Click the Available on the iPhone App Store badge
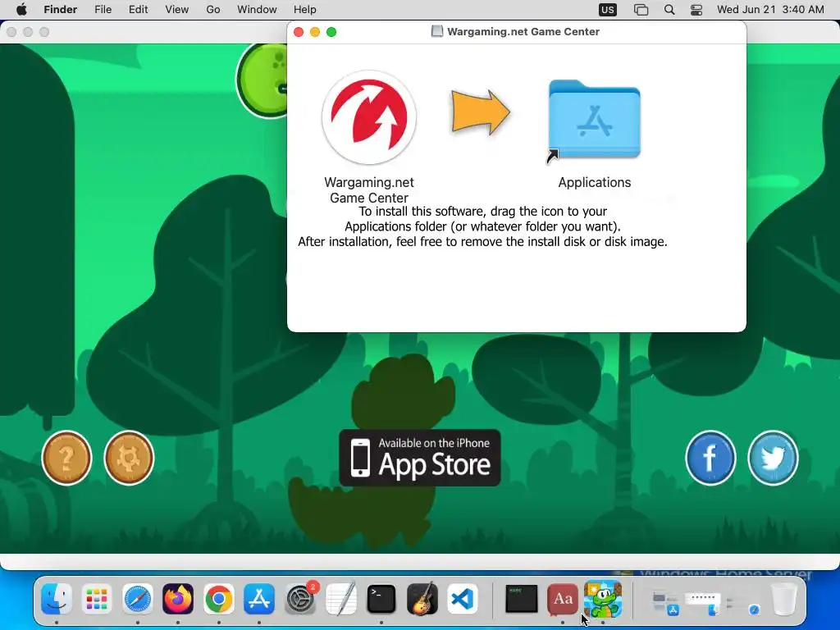This screenshot has width=840, height=630. pyautogui.click(x=420, y=458)
